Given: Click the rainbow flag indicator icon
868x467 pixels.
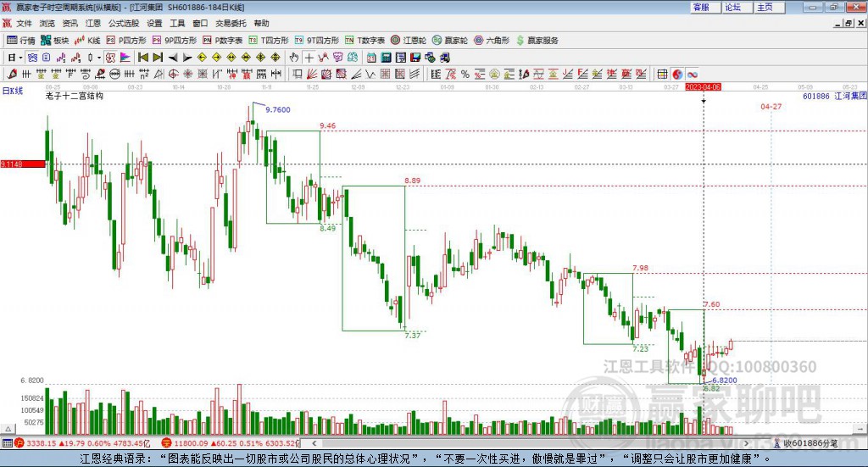Looking at the screenshot, I should coord(125,58).
